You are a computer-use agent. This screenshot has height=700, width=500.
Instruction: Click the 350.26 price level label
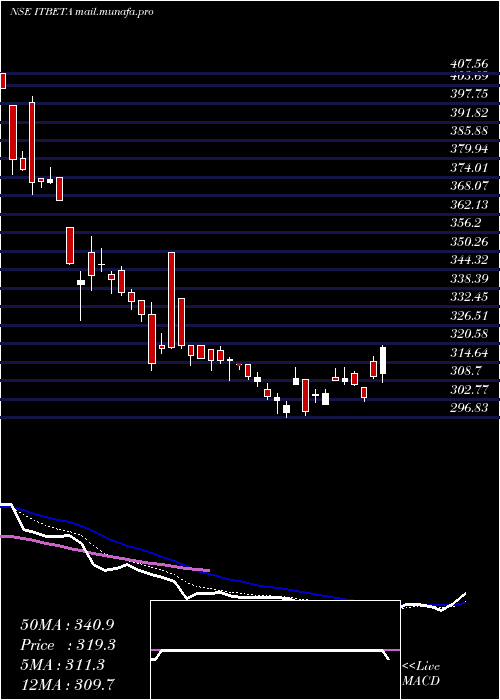[469, 242]
